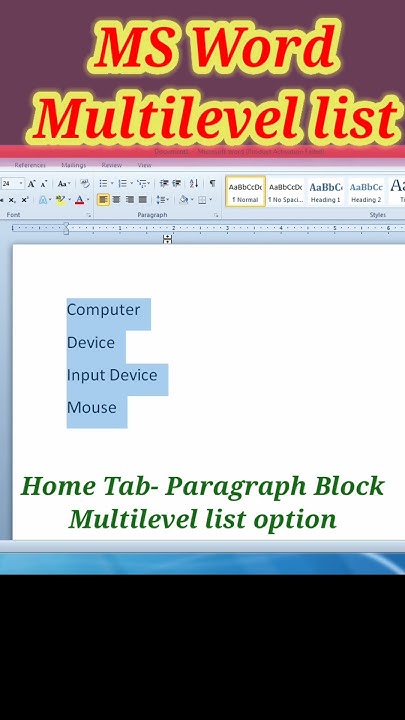Click the Center alignment icon
Screen dimensions: 405x720
point(117,199)
